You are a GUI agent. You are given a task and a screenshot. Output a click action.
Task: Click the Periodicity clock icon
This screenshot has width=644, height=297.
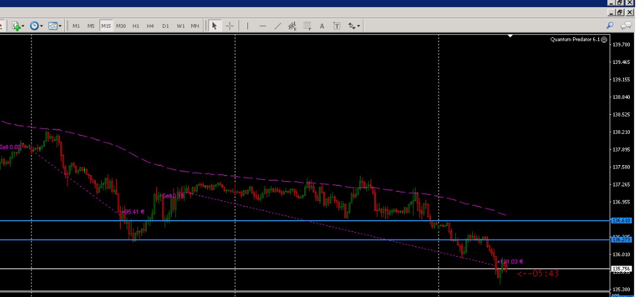34,26
